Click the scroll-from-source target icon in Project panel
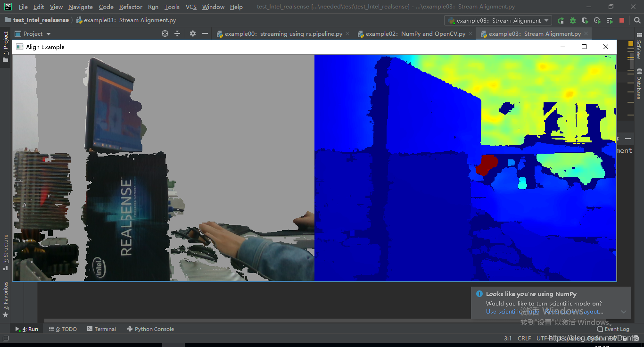This screenshot has width=644, height=347. tap(165, 33)
